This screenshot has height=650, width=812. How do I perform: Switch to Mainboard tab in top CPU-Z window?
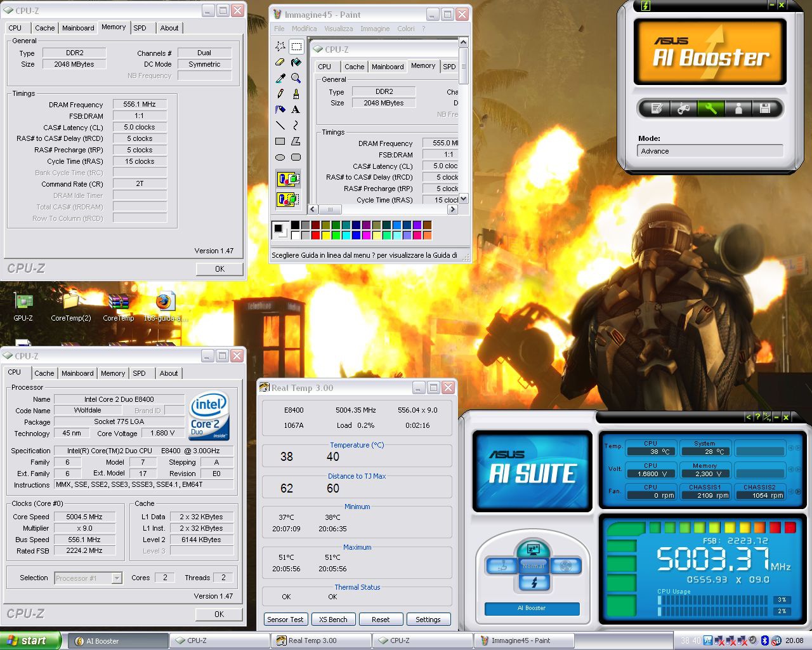[x=78, y=28]
